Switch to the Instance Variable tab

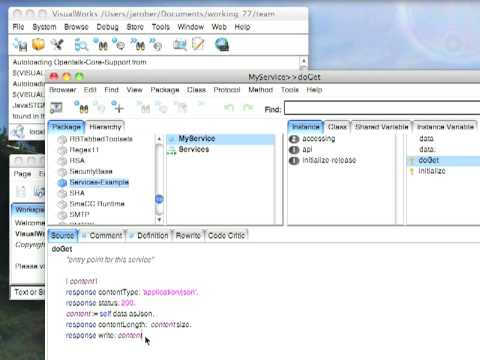445,127
